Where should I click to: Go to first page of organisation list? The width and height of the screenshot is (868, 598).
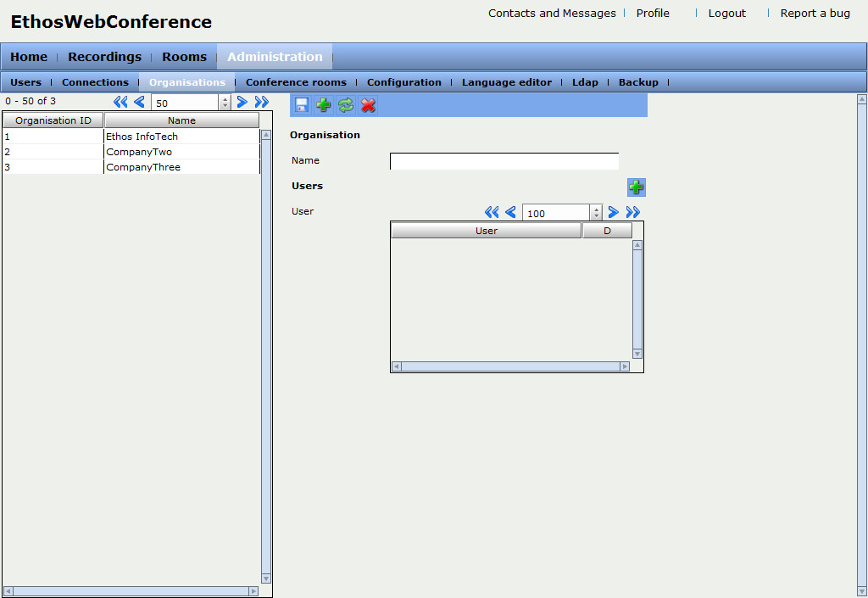pos(120,102)
